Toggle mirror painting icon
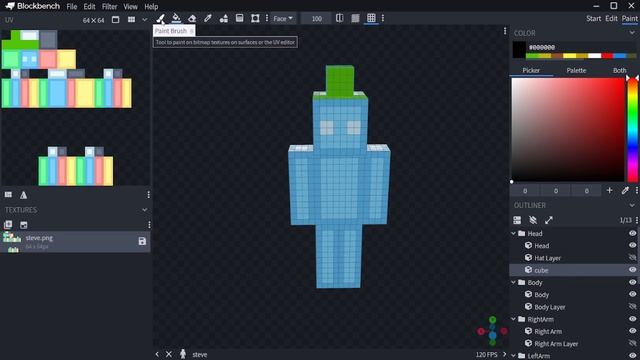This screenshot has height=360, width=640. [340, 18]
